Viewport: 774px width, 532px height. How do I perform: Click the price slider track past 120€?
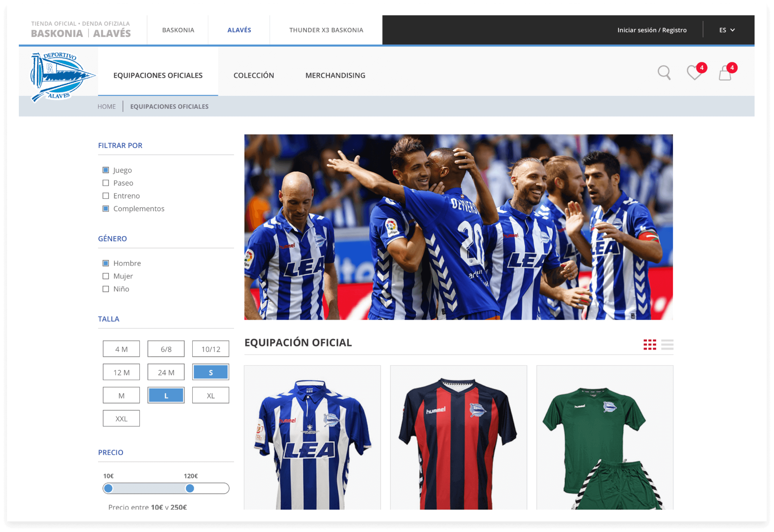(212, 488)
